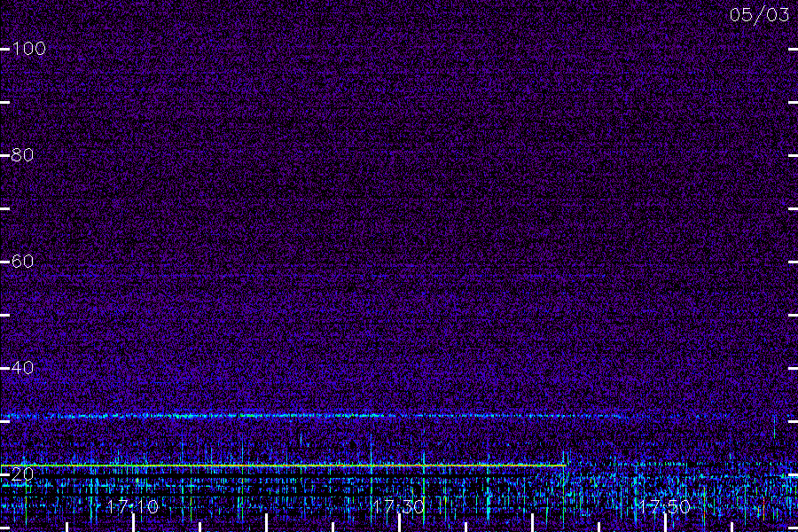
Task: Click the 05/03 date stamp
Action: (x=759, y=15)
